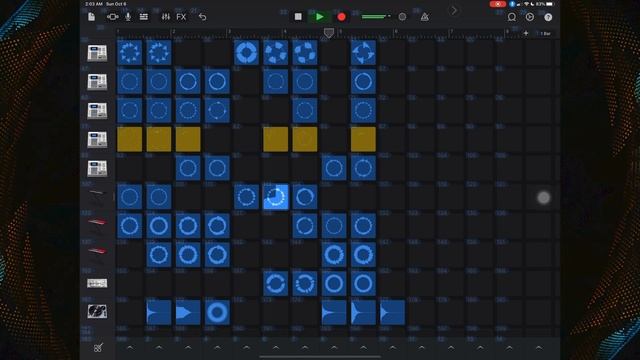Play thick ring cell in topmost row
This screenshot has height=360, width=640.
click(x=247, y=53)
